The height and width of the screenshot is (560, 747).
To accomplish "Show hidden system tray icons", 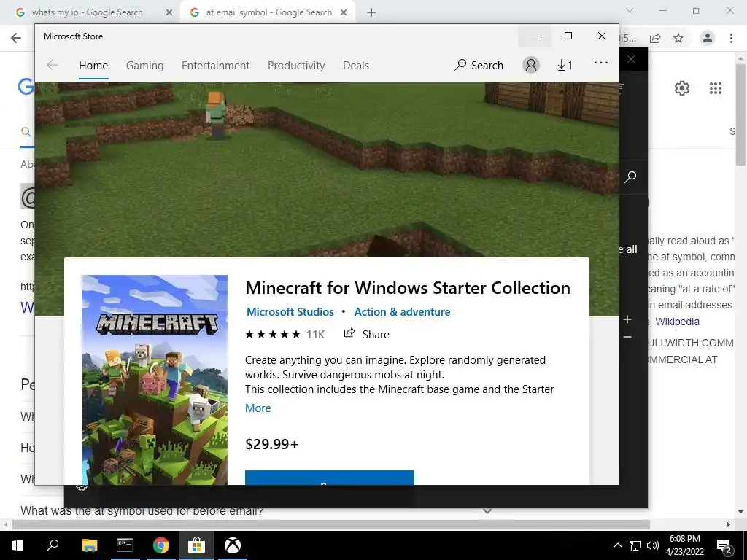I will click(617, 545).
